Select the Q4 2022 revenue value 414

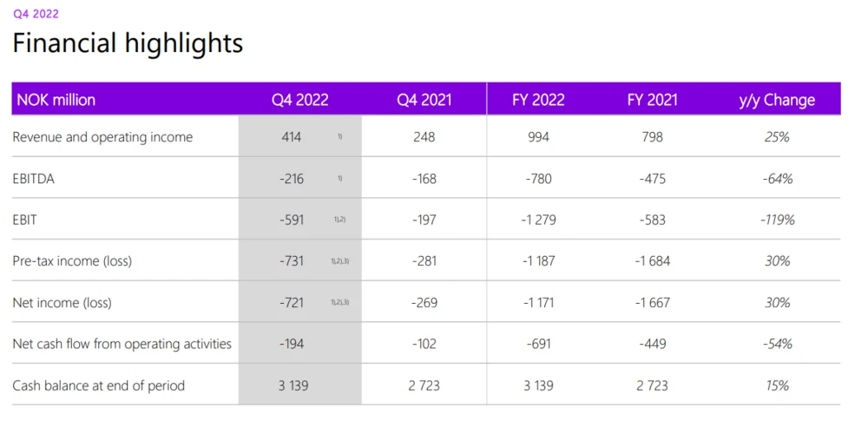pos(291,137)
